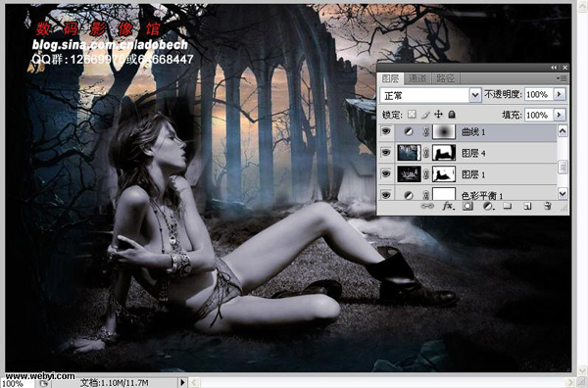Toggle lock transparent pixels icon
The width and height of the screenshot is (588, 388).
pyautogui.click(x=412, y=115)
